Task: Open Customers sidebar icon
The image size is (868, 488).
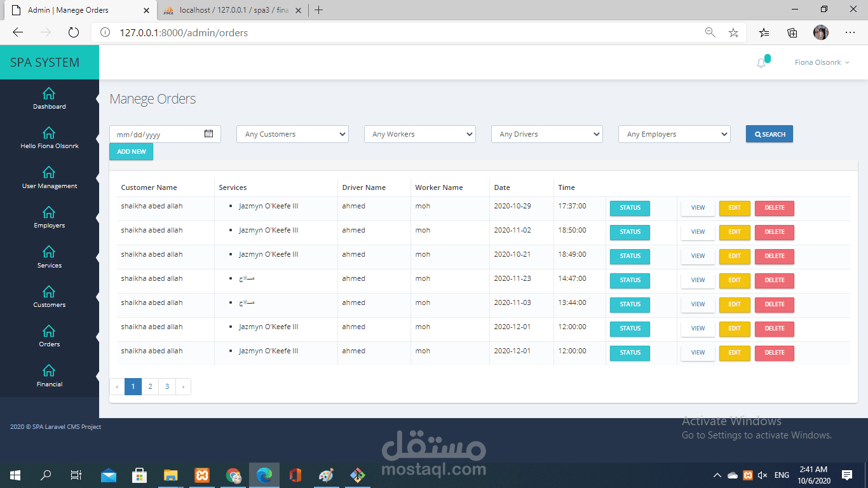Action: click(49, 291)
